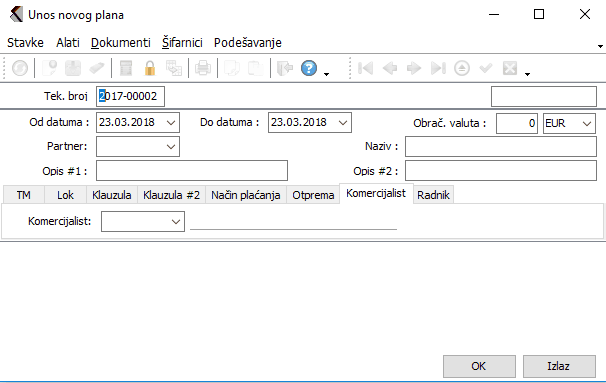Click the Obrač. valuta amount field
Viewport: 606px width, 383px height.
tap(517, 124)
